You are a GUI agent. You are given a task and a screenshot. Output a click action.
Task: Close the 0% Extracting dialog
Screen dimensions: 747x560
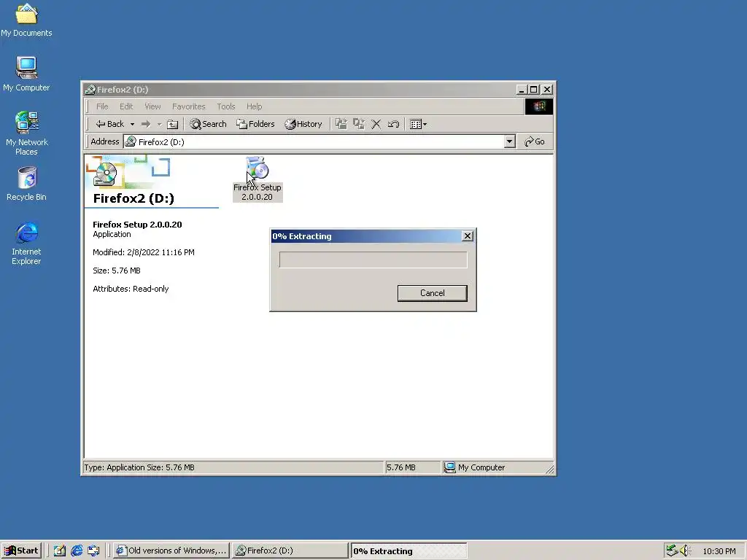[x=468, y=236]
